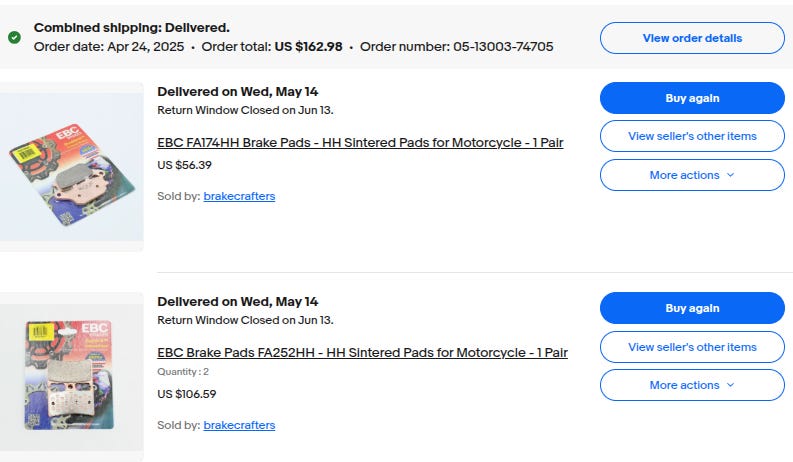Open brakecrafters seller link under FA174HH pads

[x=239, y=196]
